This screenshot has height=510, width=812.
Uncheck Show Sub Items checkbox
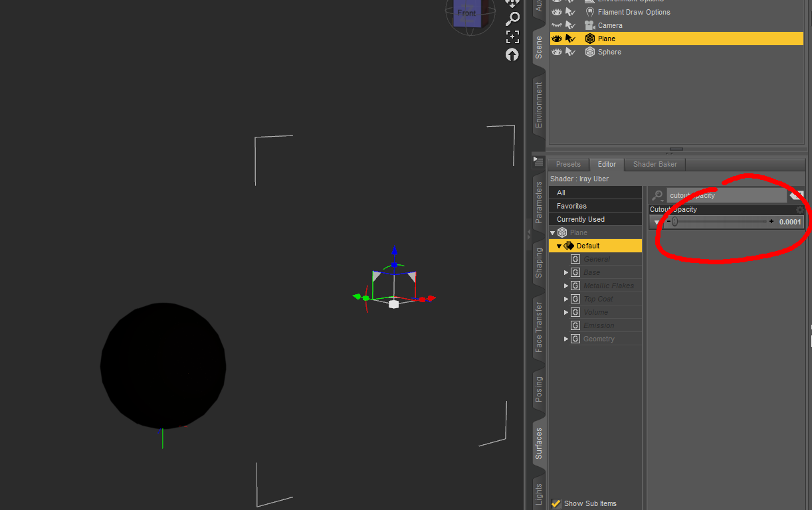coord(556,503)
